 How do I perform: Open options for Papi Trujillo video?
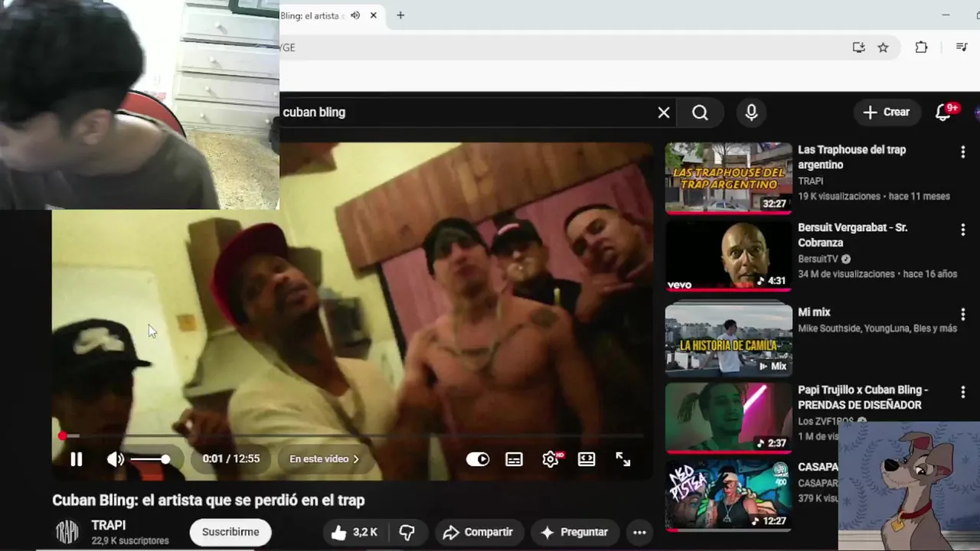click(963, 392)
